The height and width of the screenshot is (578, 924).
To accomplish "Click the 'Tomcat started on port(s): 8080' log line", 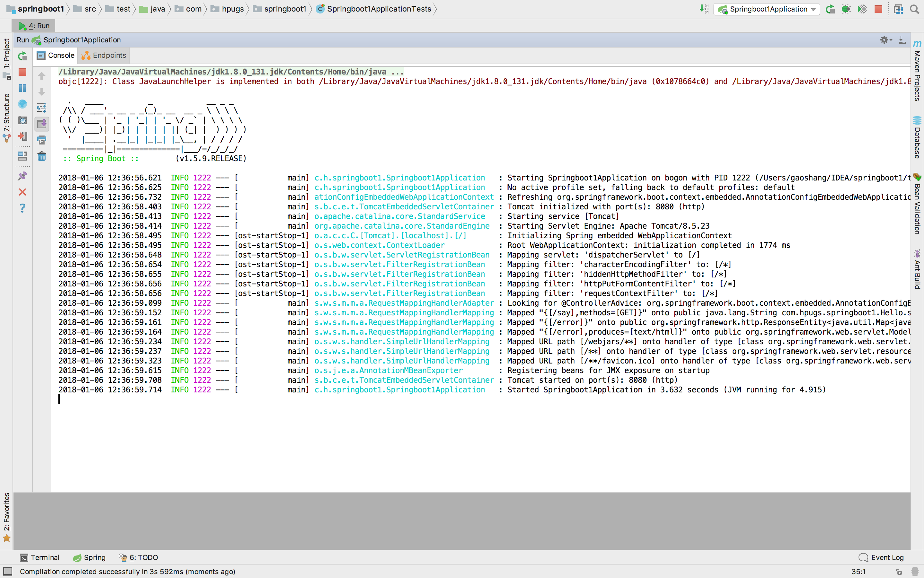I will 593,380.
